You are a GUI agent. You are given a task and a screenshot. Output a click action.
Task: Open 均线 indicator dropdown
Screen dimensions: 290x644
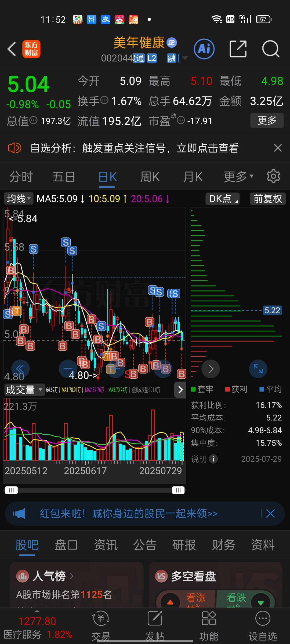pyautogui.click(x=19, y=199)
